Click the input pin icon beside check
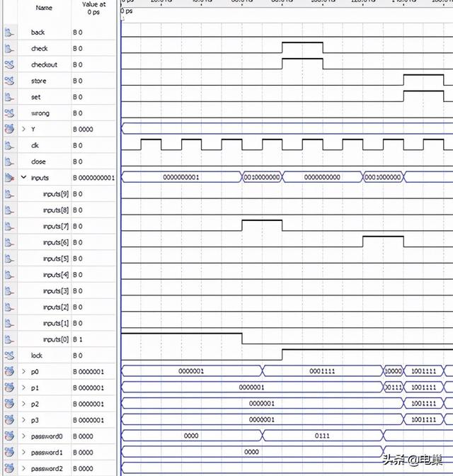The image size is (453, 476). pos(9,48)
